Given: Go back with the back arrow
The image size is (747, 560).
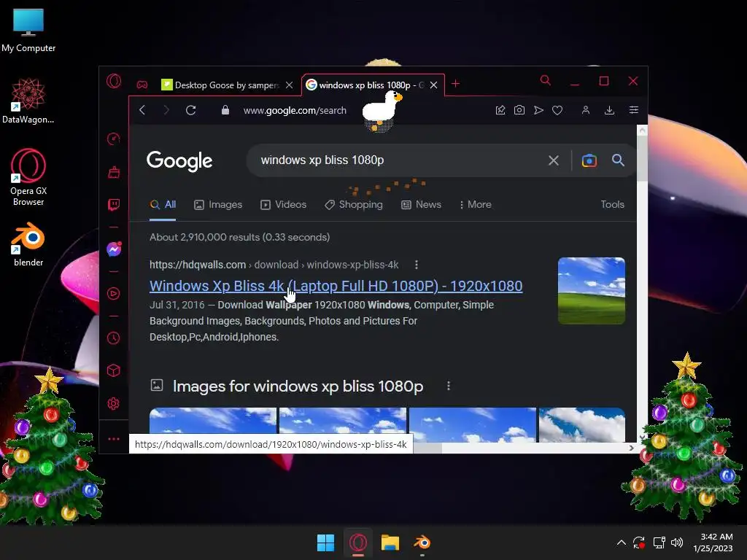Looking at the screenshot, I should coord(142,110).
